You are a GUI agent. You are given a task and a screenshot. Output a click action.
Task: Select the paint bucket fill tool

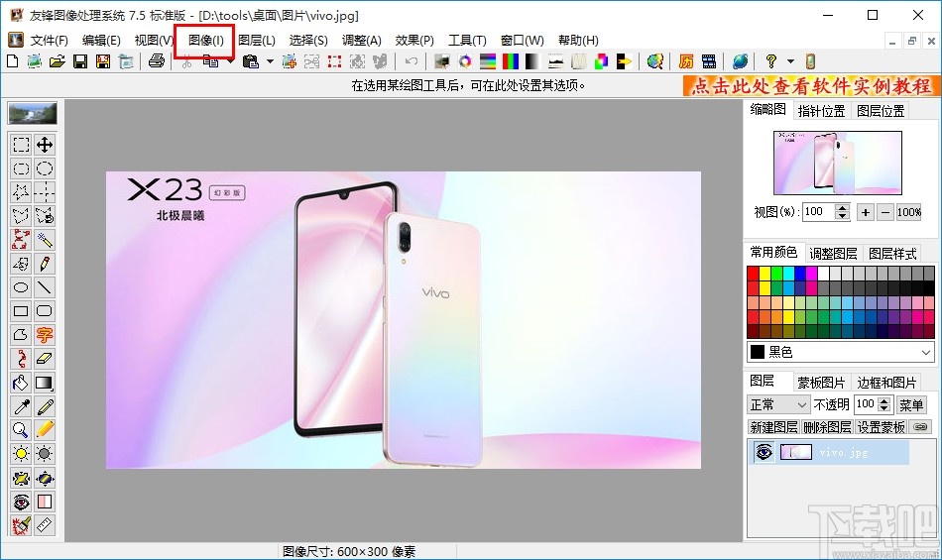21,383
